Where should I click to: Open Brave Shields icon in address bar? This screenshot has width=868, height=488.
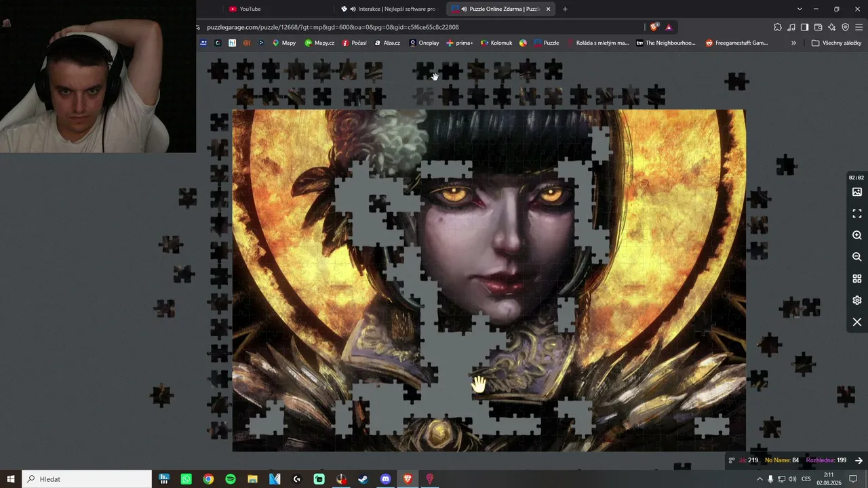[x=654, y=27]
